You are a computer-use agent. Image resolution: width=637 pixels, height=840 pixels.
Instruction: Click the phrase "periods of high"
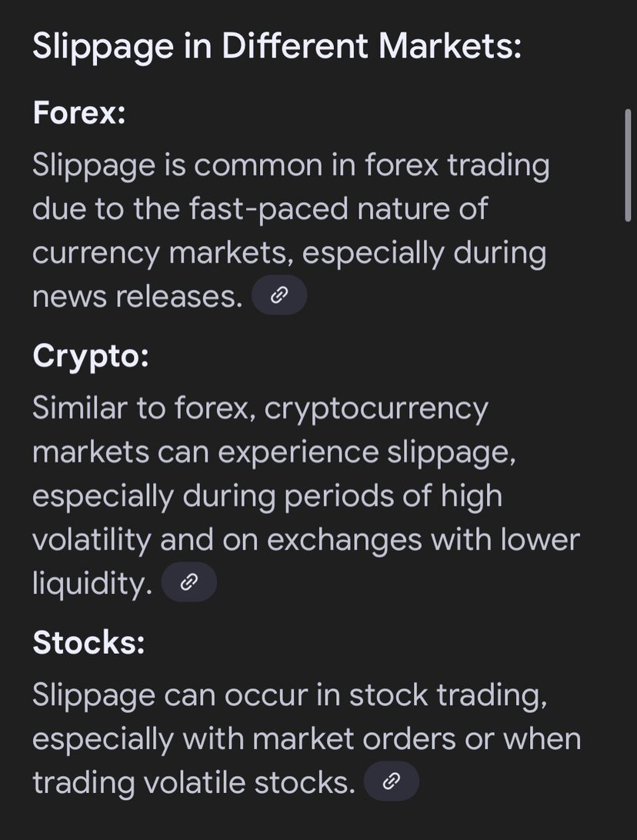pos(392,495)
